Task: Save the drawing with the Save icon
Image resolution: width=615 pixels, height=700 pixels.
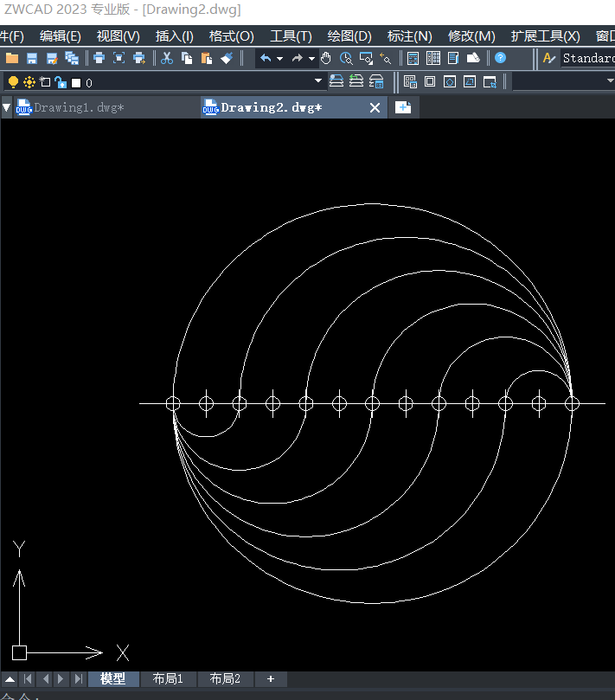Action: tap(32, 58)
